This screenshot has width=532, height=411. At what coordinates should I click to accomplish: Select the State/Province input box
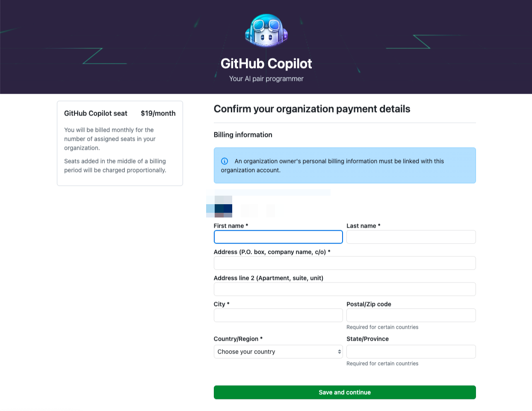coord(411,351)
